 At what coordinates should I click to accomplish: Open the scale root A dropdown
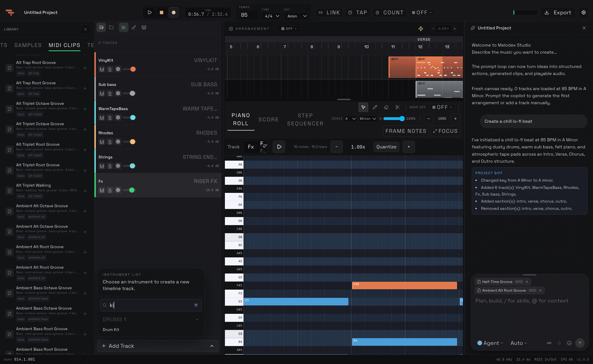350,119
